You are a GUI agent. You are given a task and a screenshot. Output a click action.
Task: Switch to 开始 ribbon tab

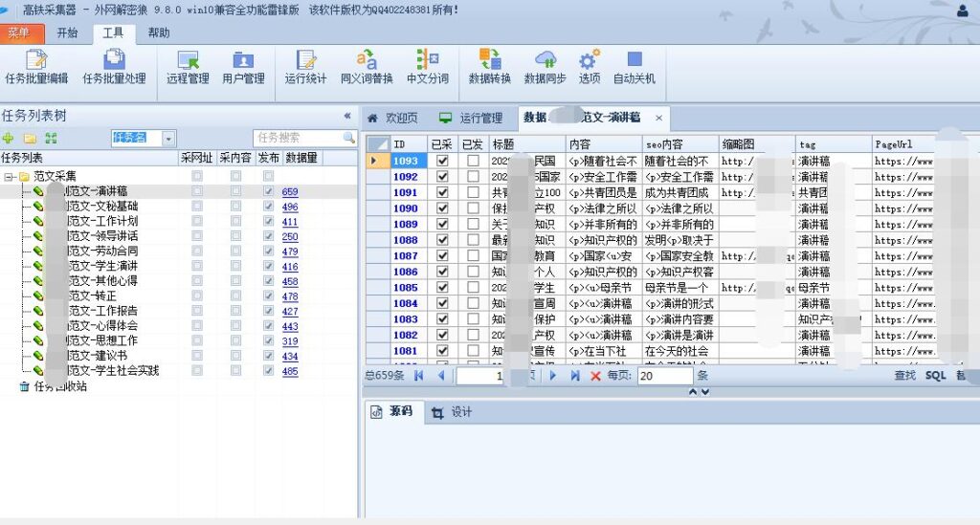[68, 33]
